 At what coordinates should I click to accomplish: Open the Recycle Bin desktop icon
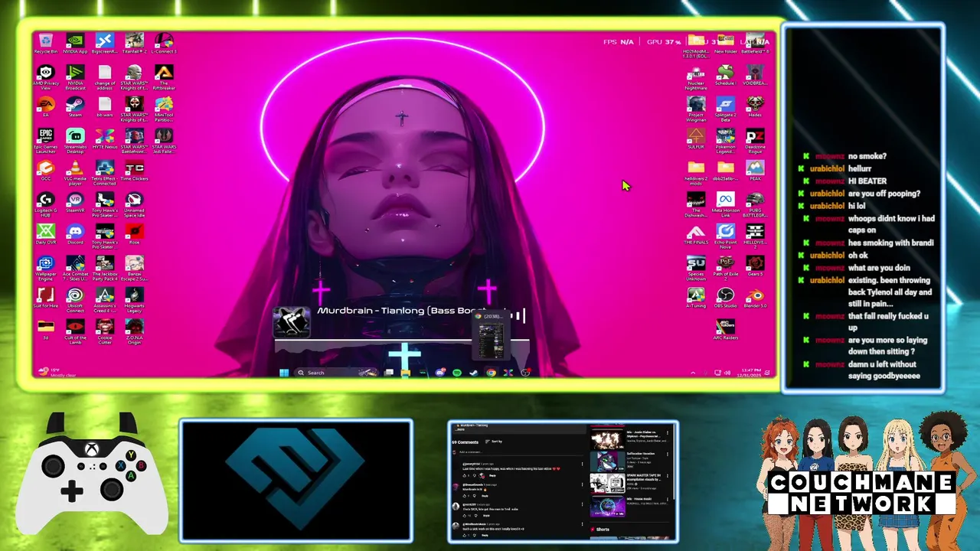[x=45, y=43]
